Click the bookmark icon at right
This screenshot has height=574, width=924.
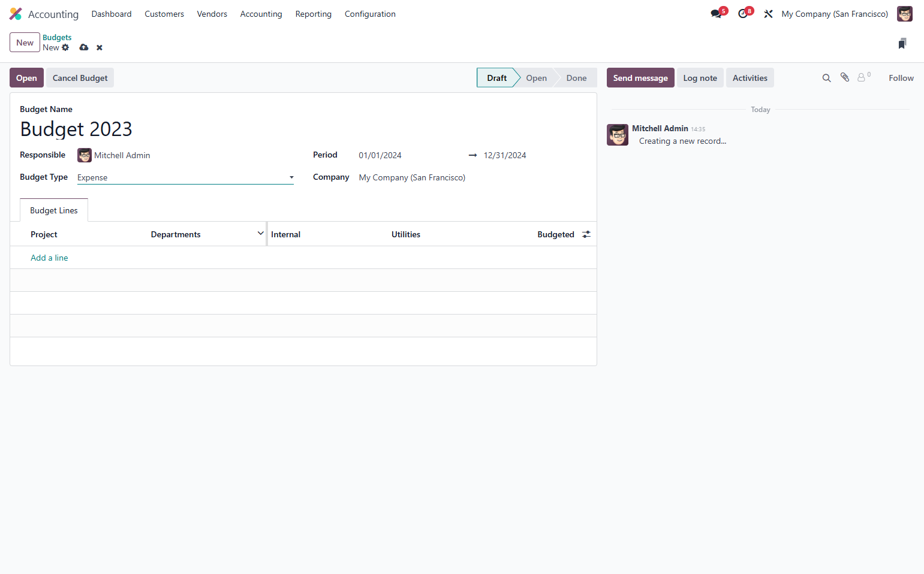tap(902, 43)
